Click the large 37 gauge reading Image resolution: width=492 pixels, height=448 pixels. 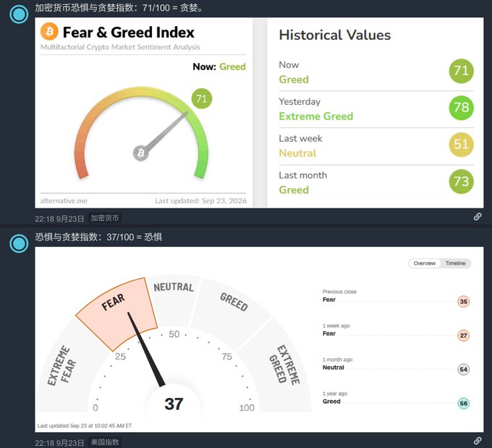[174, 404]
